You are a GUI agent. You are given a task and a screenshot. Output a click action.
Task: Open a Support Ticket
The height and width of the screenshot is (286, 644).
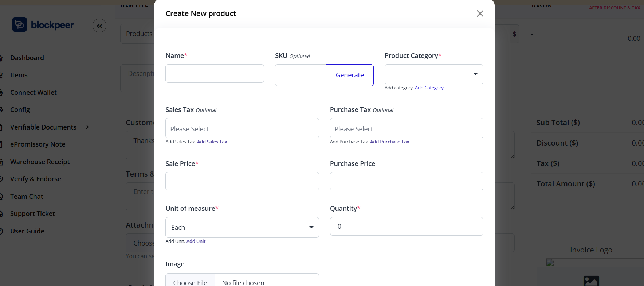point(32,213)
